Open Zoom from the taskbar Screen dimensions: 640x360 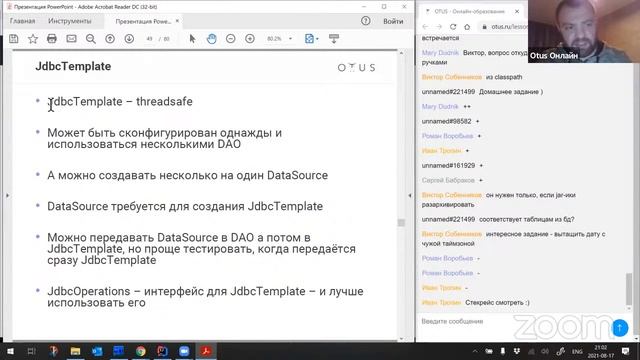(x=184, y=351)
